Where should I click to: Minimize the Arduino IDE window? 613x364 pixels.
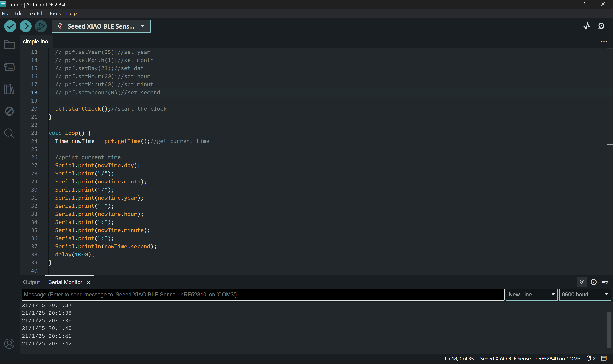coord(564,4)
